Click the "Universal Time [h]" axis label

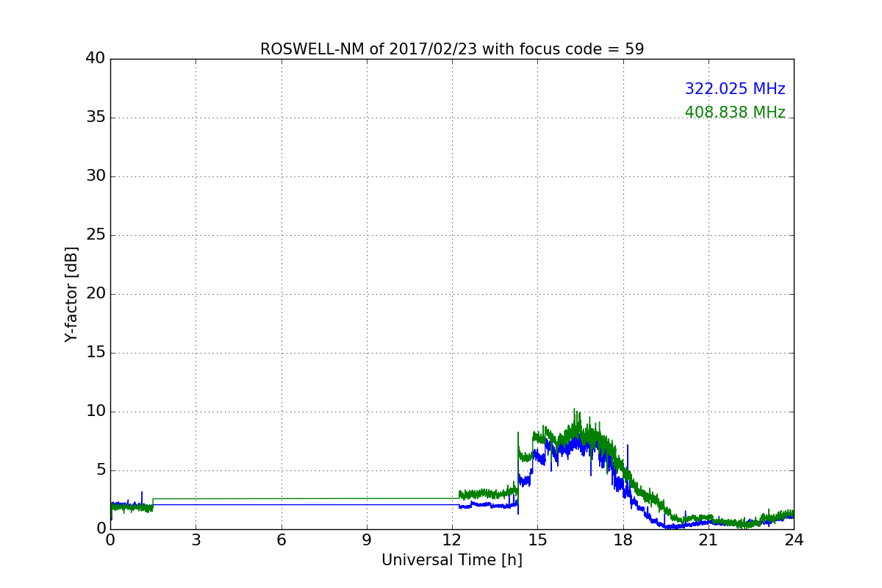point(452,560)
